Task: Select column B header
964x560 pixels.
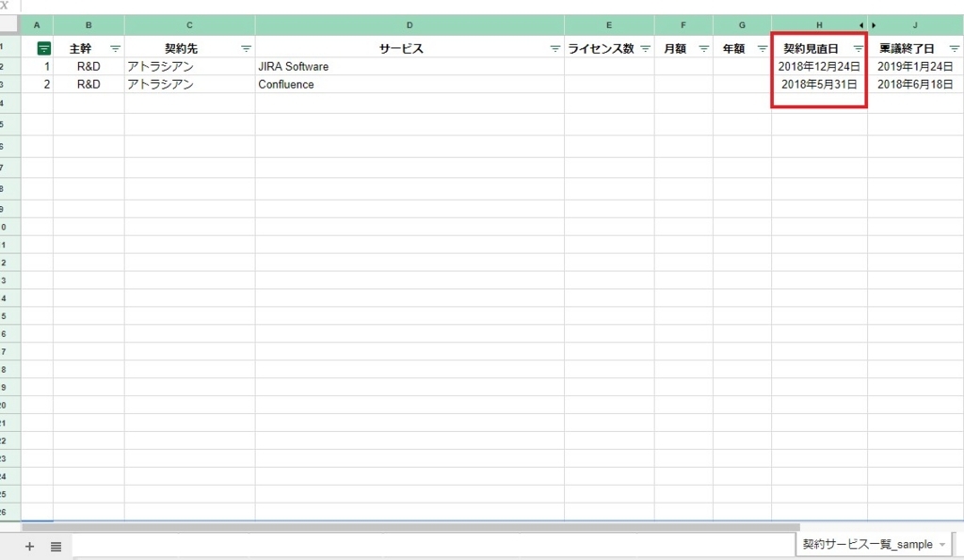Action: (x=88, y=25)
